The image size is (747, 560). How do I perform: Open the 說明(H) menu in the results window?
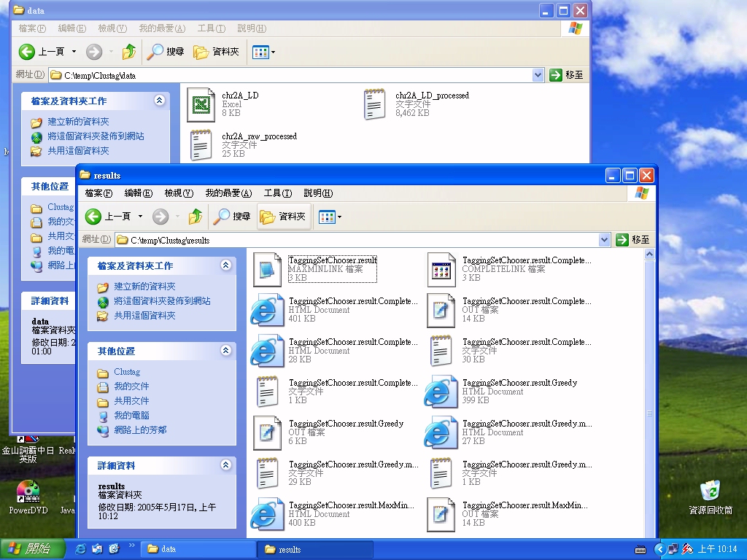pyautogui.click(x=318, y=192)
